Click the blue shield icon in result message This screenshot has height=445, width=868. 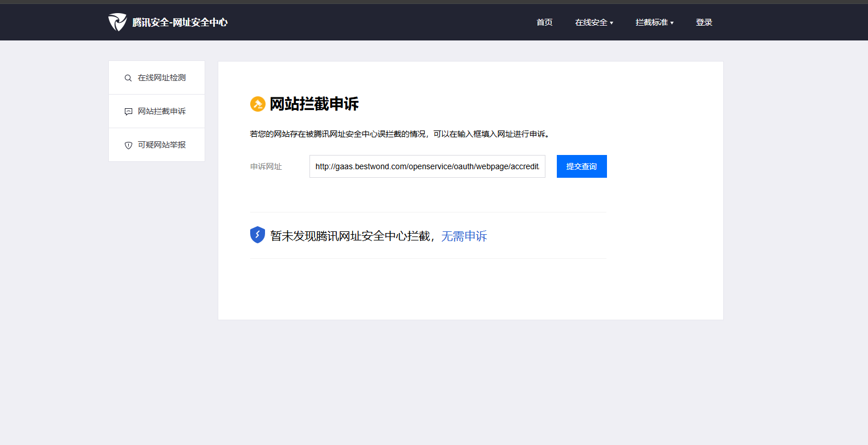pyautogui.click(x=258, y=235)
